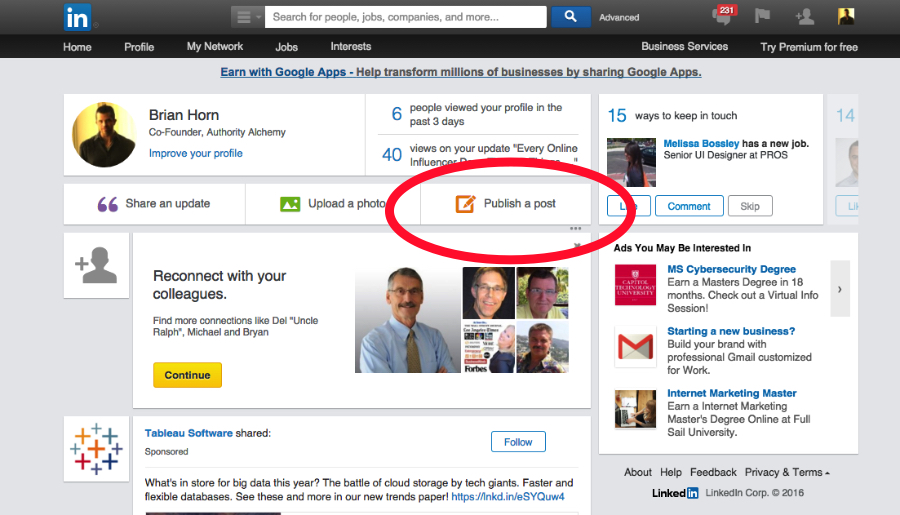Skip the Melissa Bossley update

750,206
